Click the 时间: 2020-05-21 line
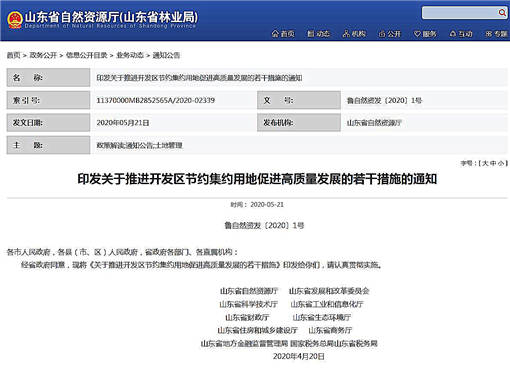510x374 pixels. pyautogui.click(x=257, y=204)
